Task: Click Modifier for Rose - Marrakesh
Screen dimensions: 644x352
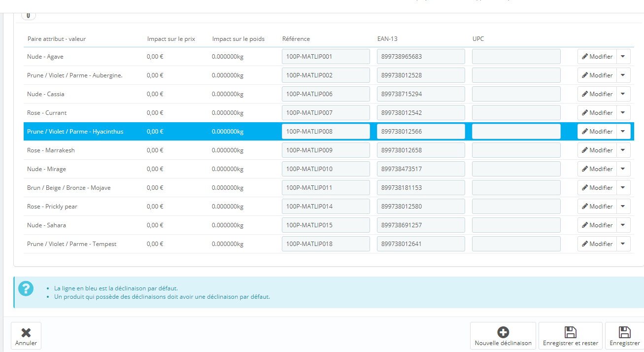Action: click(x=597, y=150)
